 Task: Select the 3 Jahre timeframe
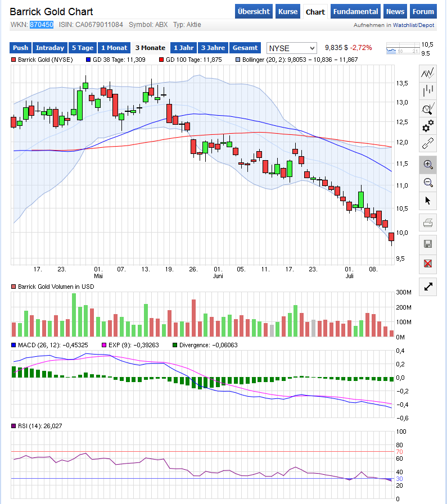[213, 48]
